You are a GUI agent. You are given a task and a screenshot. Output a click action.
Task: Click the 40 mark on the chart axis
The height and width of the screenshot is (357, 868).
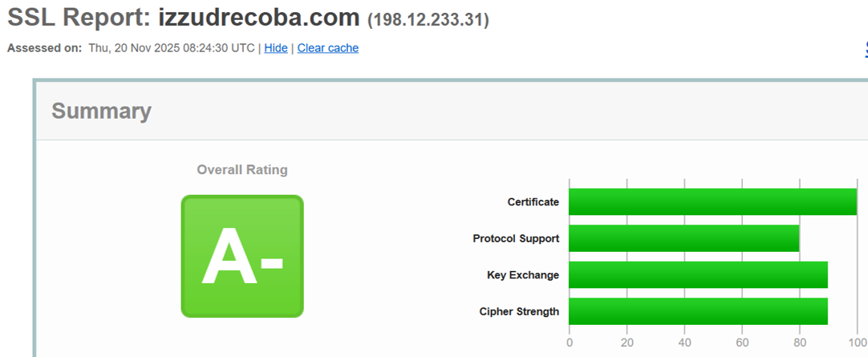tap(684, 343)
